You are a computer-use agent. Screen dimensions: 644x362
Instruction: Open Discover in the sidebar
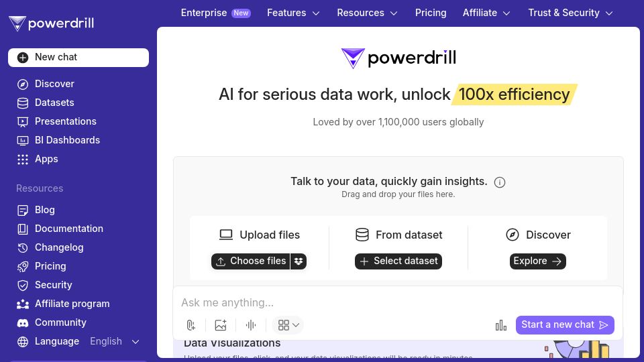[x=54, y=84]
